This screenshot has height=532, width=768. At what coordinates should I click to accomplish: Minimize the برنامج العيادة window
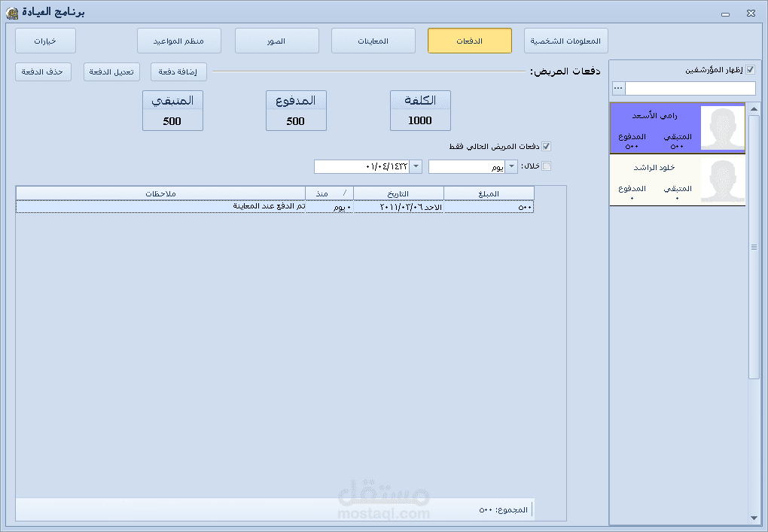725,14
